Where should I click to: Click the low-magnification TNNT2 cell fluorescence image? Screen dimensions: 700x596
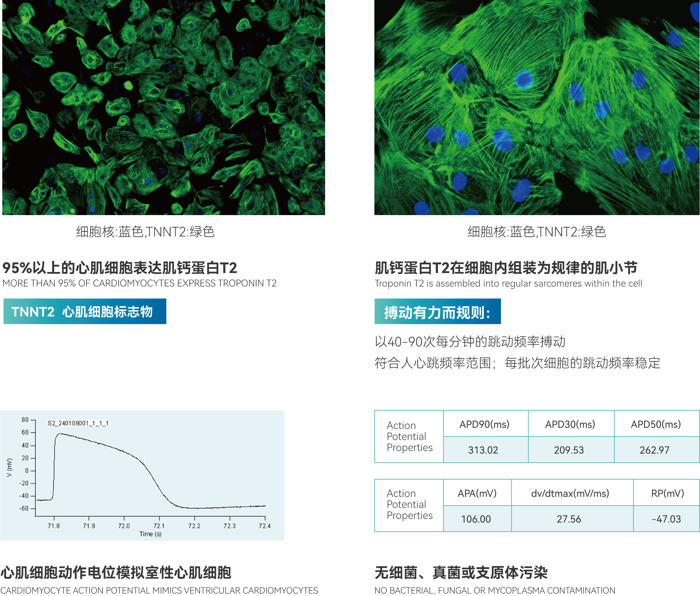click(163, 107)
